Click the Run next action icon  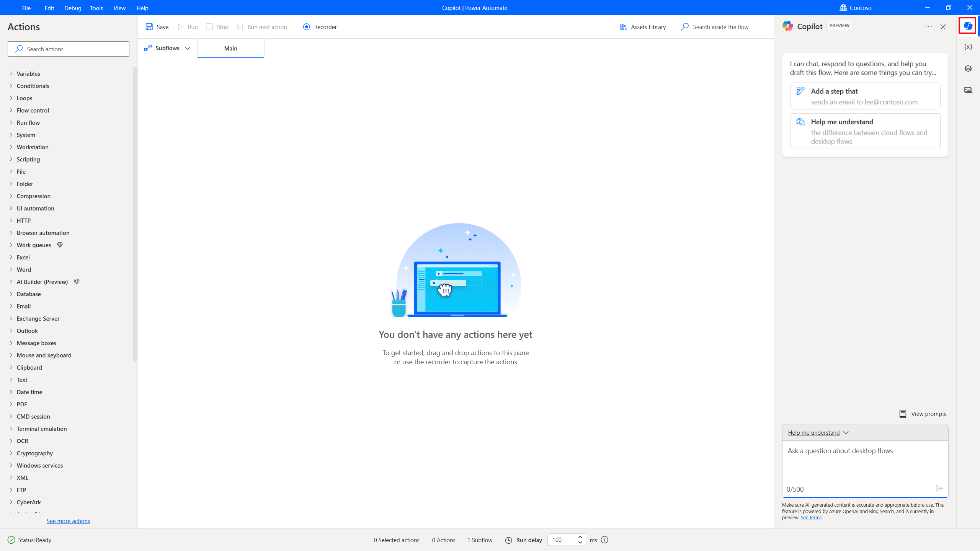pos(240,27)
